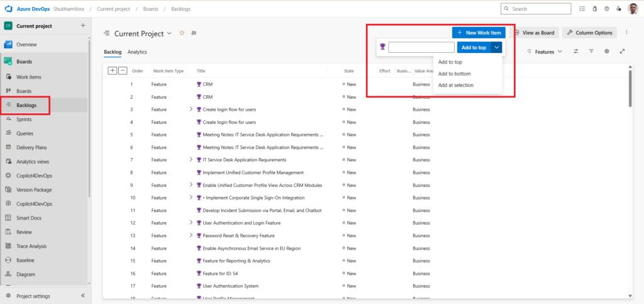644x304 pixels.
Task: Switch to the Analytics tab
Action: coord(137,52)
